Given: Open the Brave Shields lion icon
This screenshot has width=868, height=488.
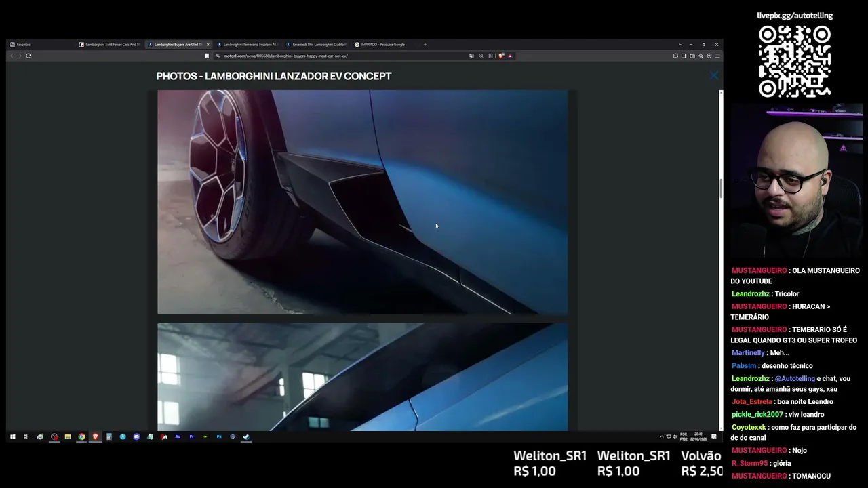Looking at the screenshot, I should click(x=501, y=56).
